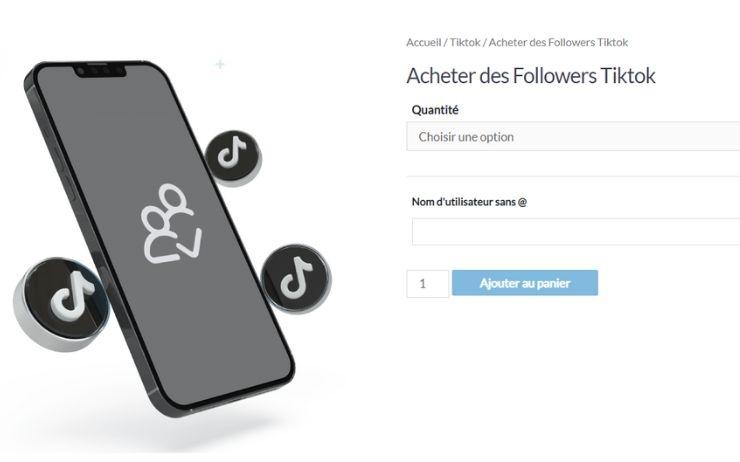The image size is (740, 462).
Task: Open the Tiktok breadcrumb category
Action: click(x=465, y=42)
